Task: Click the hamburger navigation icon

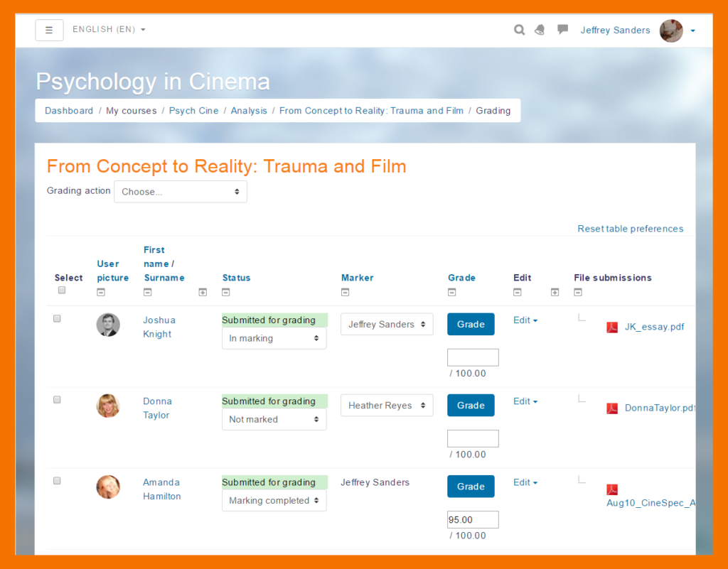Action: pyautogui.click(x=48, y=30)
